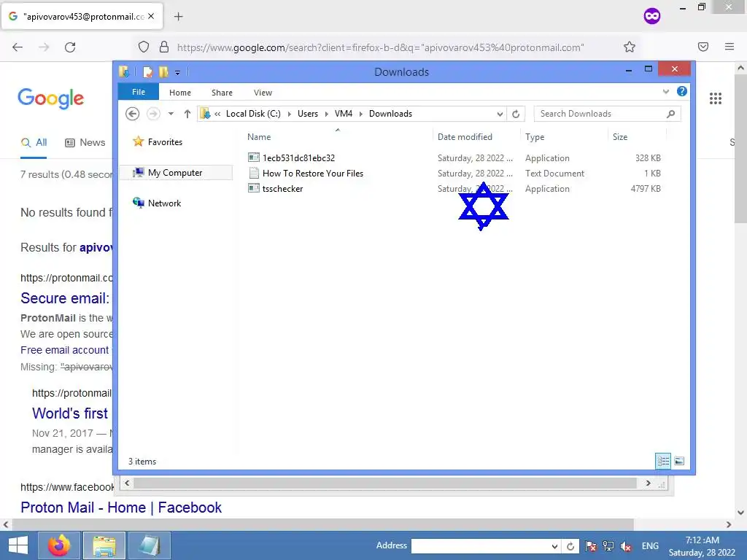
Task: Open Firefox hamburger application menu
Action: click(x=729, y=47)
